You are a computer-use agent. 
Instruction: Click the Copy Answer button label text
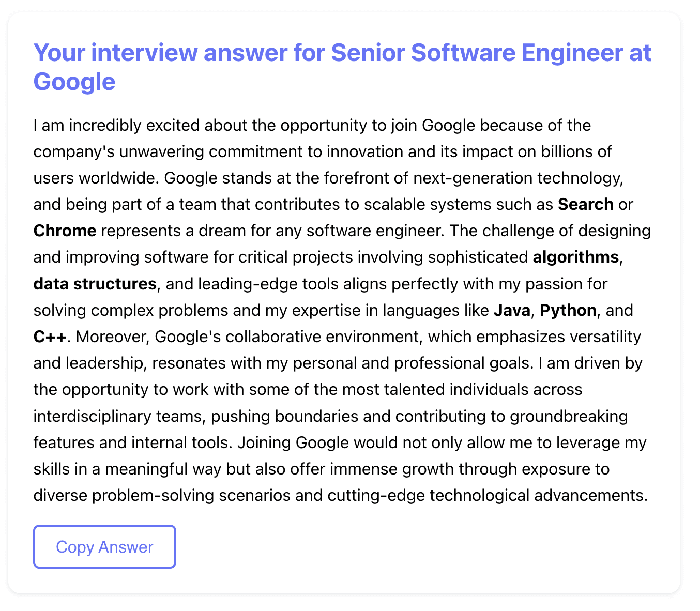coord(104,546)
